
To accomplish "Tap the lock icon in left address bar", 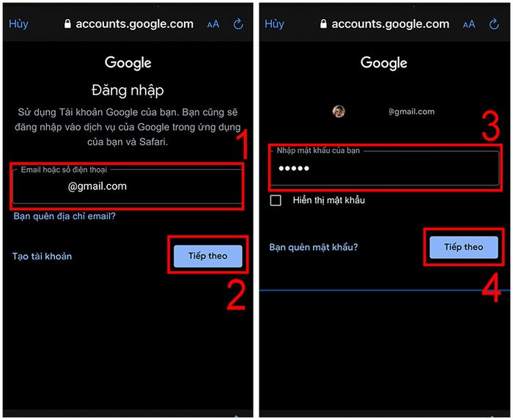I will (x=67, y=23).
